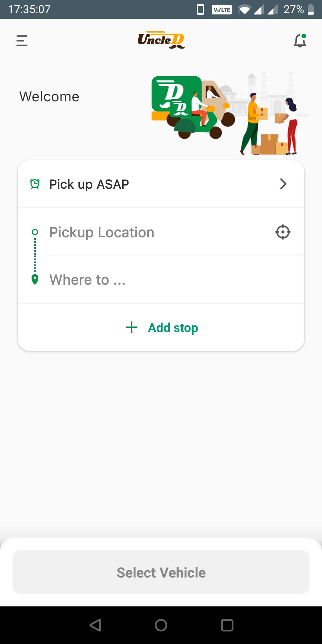Expand the Pick up ASAP chevron

coord(283,184)
